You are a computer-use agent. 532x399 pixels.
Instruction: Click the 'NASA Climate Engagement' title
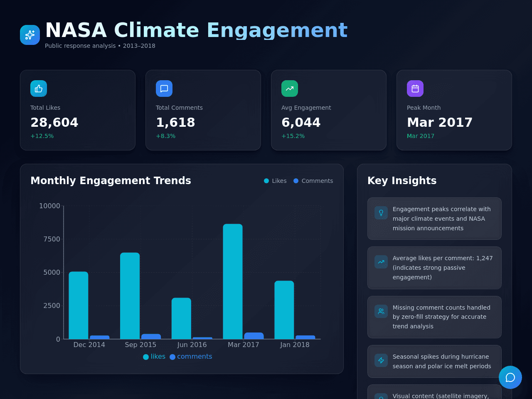tap(196, 30)
